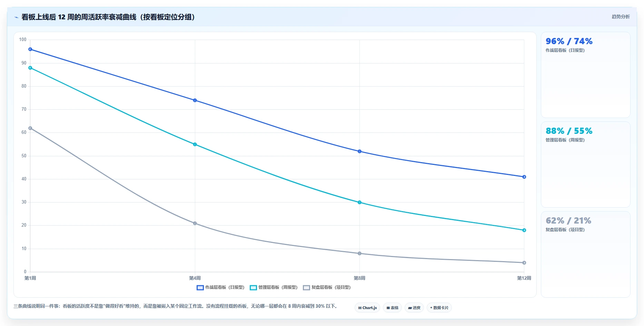The image size is (644, 326).
Task: Click the gray line point at 第8周
Action: (x=359, y=254)
